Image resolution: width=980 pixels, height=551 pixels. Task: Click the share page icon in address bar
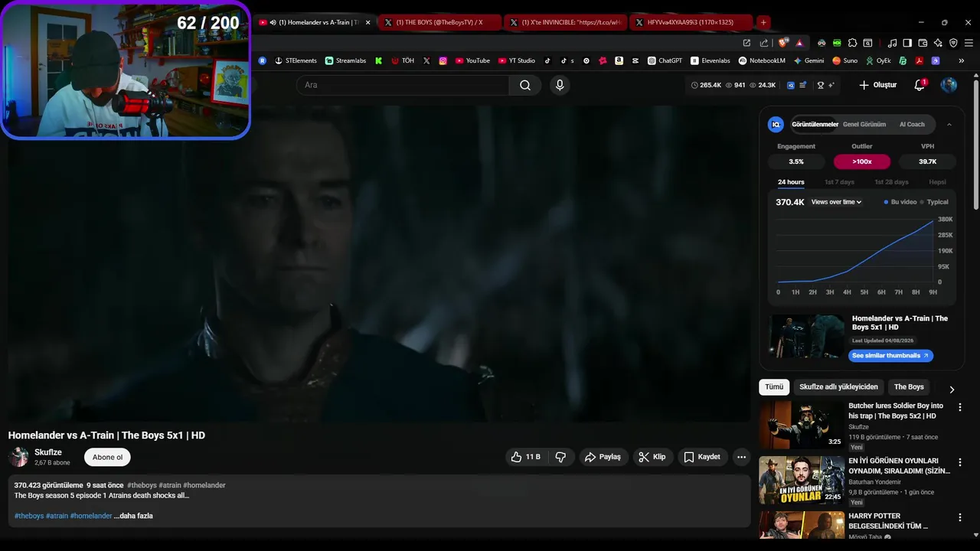(764, 43)
